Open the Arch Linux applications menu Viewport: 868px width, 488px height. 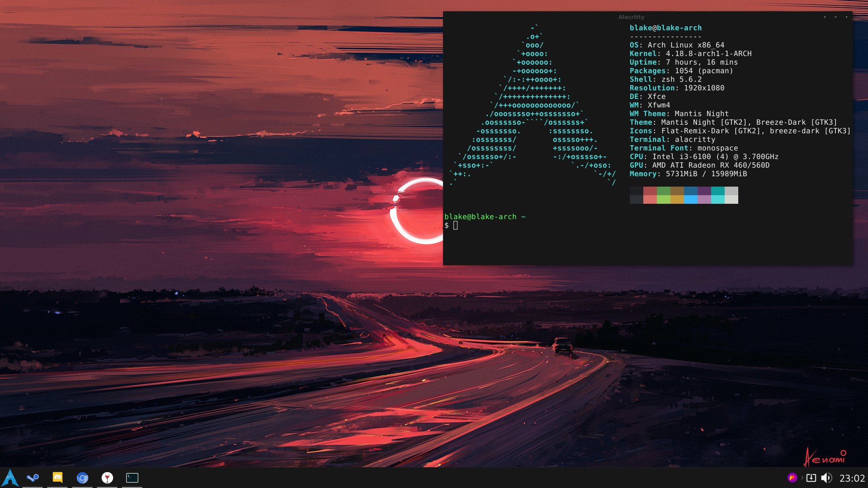(x=10, y=478)
